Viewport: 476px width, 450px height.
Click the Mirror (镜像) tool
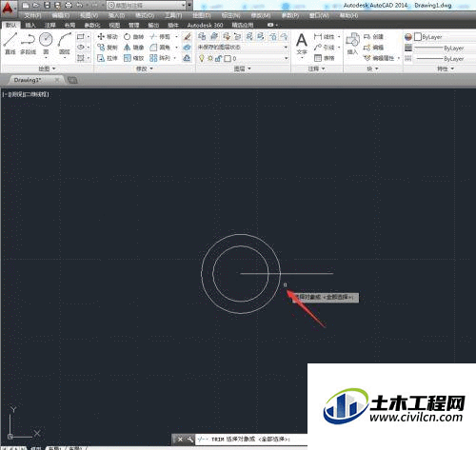133,48
